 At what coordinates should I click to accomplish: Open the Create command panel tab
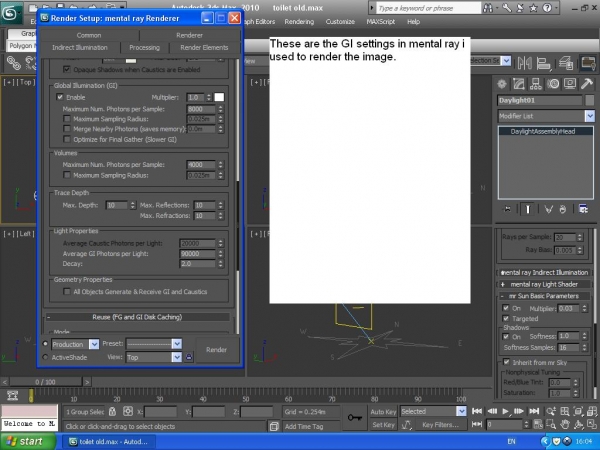pyautogui.click(x=502, y=84)
